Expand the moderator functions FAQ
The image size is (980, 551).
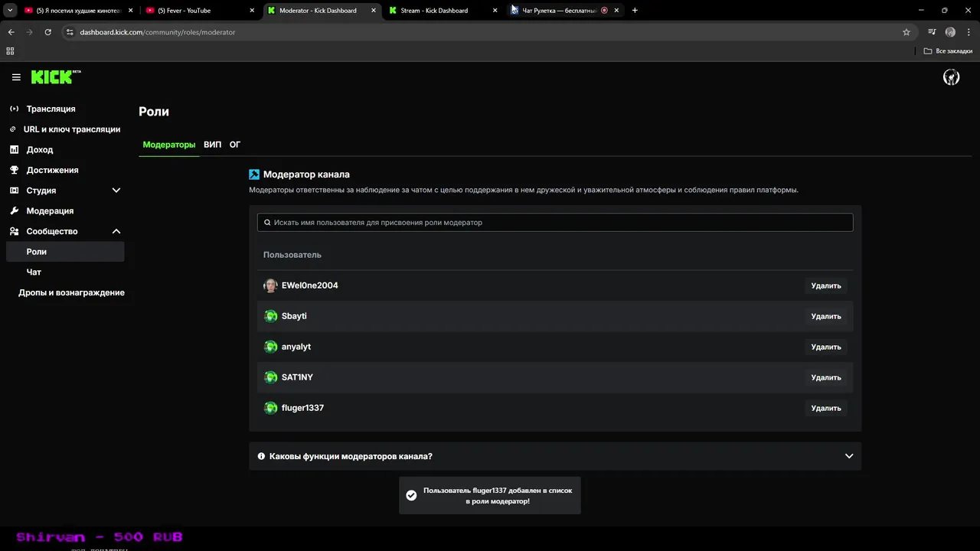click(848, 456)
